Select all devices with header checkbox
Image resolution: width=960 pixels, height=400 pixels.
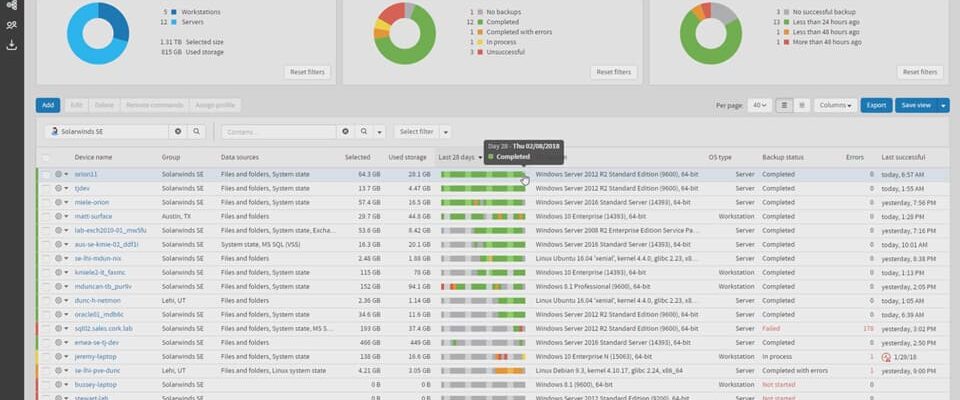click(x=46, y=158)
